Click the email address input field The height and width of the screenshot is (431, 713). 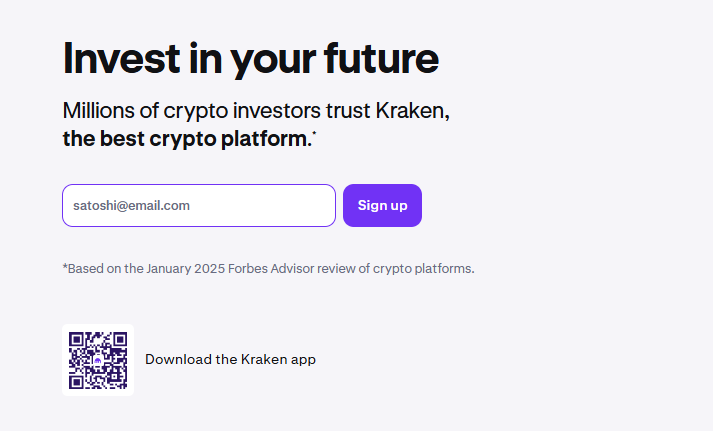(198, 206)
